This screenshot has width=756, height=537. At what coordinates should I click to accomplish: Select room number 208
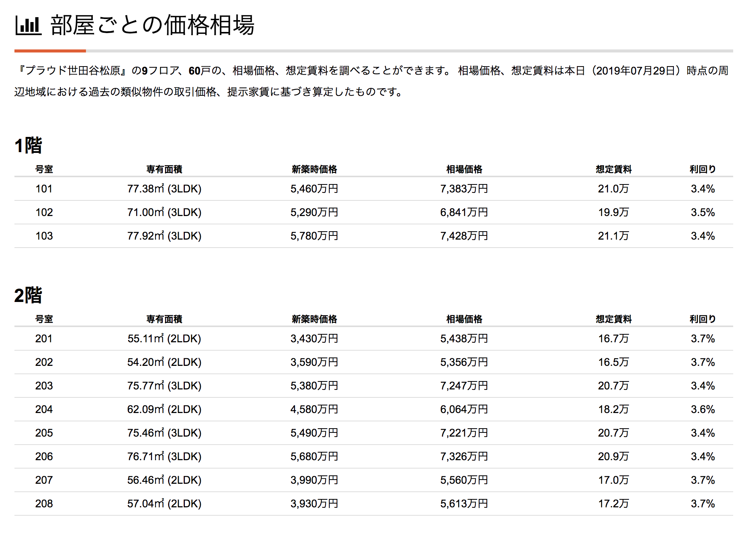pos(44,504)
